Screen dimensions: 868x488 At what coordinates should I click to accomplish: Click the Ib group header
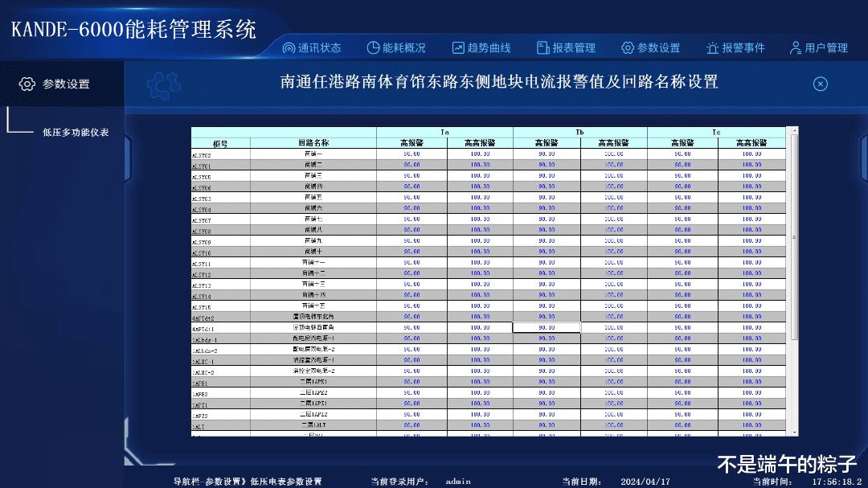pyautogui.click(x=579, y=133)
